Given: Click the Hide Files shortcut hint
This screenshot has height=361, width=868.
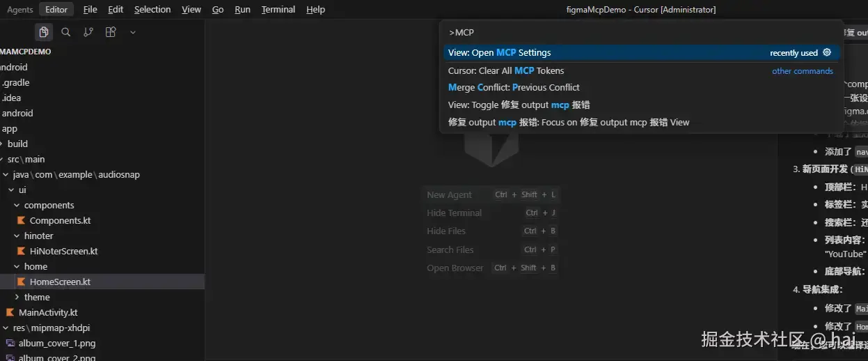Looking at the screenshot, I should click(492, 231).
